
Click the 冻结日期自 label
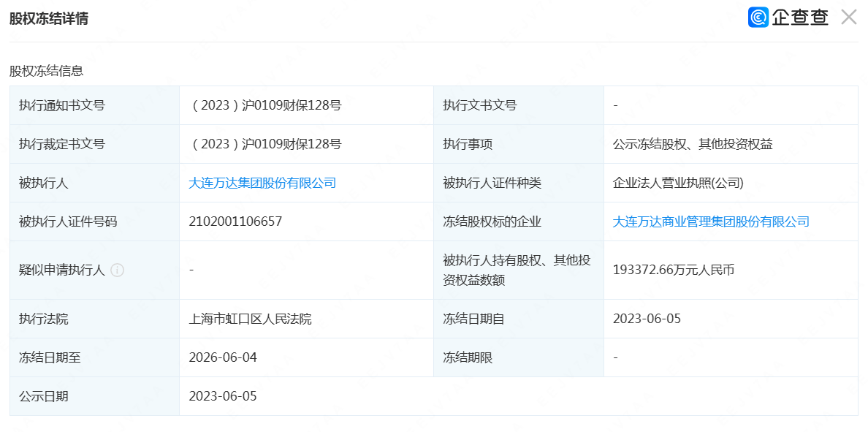pyautogui.click(x=473, y=319)
